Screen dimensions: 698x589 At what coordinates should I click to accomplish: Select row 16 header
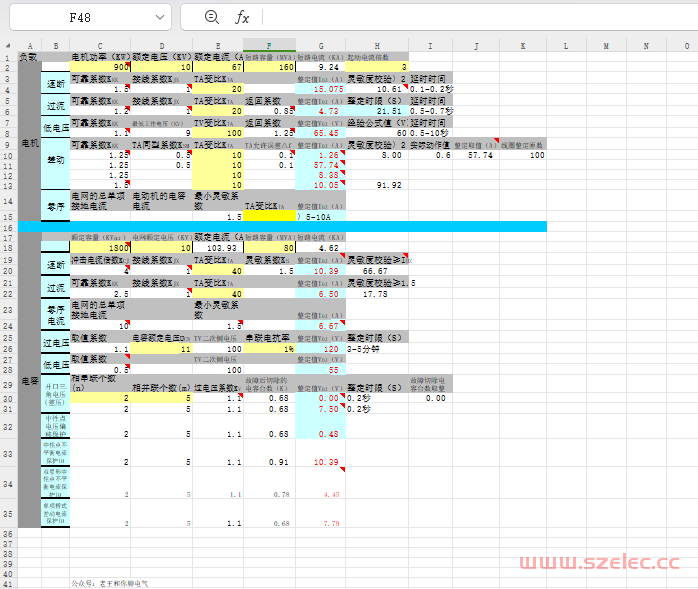(8, 227)
